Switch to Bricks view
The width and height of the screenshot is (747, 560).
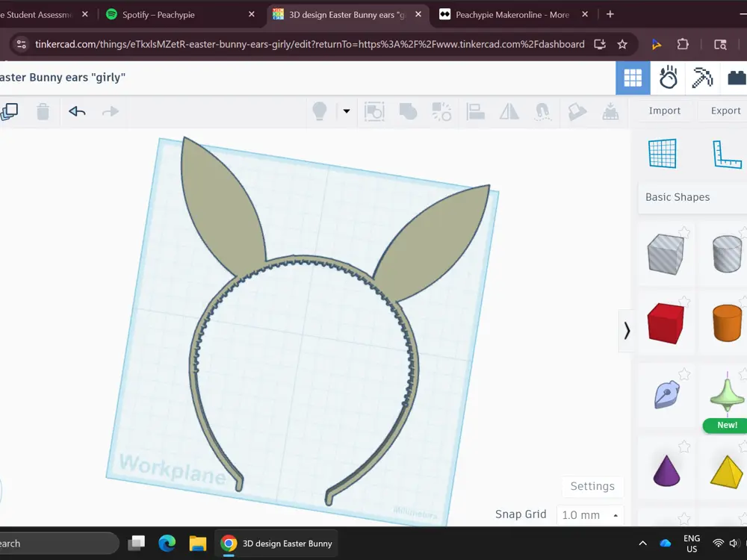point(737,78)
